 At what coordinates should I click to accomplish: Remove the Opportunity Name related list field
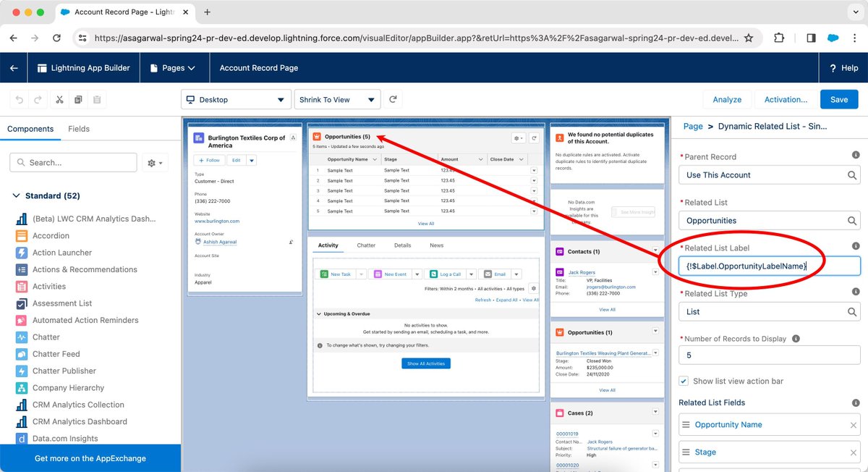[x=854, y=425]
